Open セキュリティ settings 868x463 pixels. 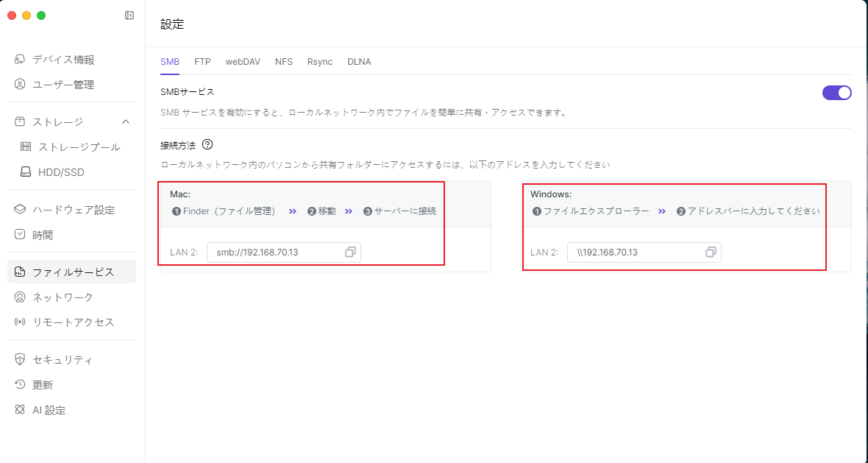coord(63,360)
